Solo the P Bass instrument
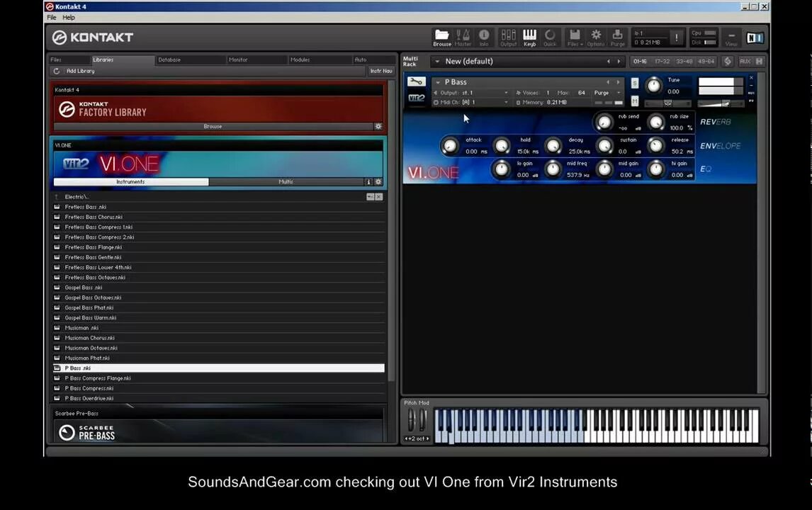 pyautogui.click(x=635, y=83)
